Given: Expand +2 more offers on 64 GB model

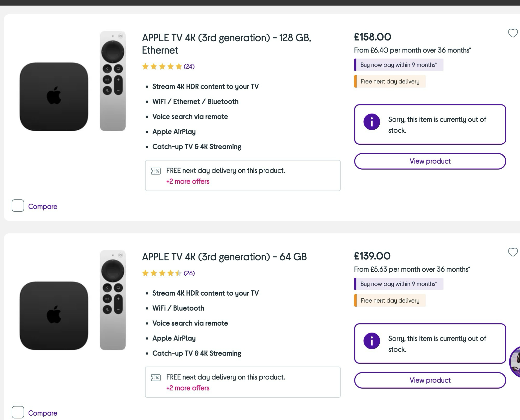Looking at the screenshot, I should point(188,388).
